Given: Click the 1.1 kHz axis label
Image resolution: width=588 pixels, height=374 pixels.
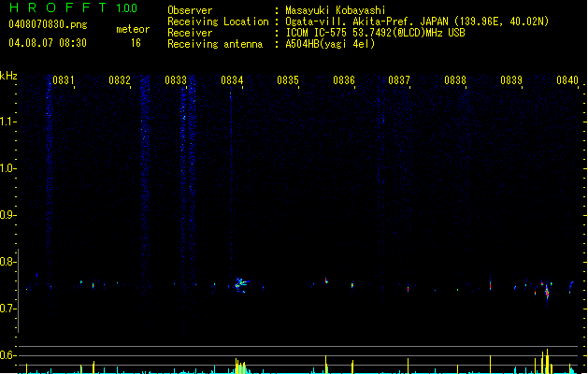Looking at the screenshot, I should (x=7, y=122).
